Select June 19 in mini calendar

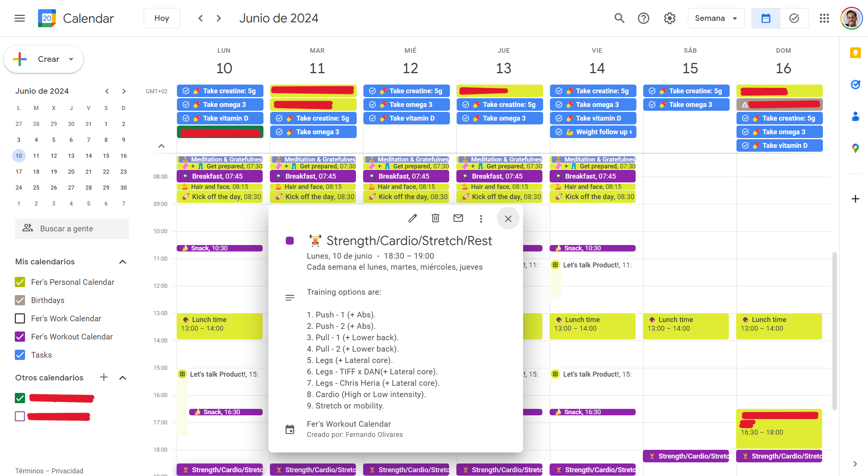click(53, 171)
